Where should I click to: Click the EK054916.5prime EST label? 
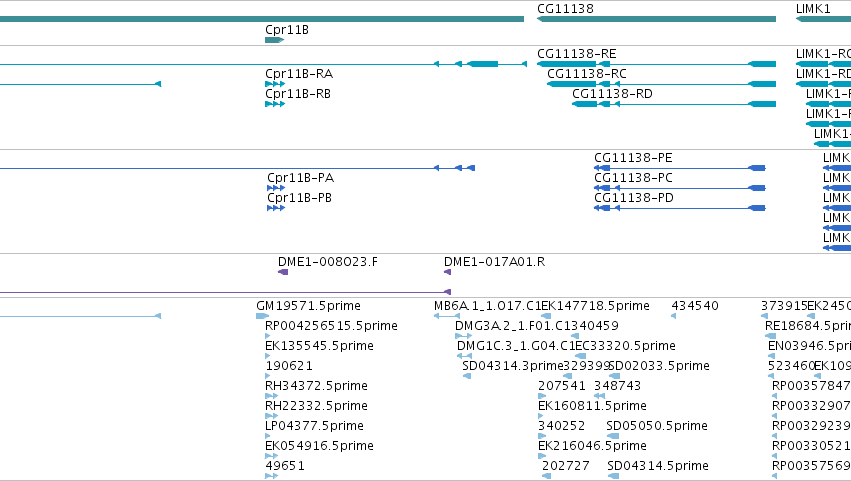[319, 447]
